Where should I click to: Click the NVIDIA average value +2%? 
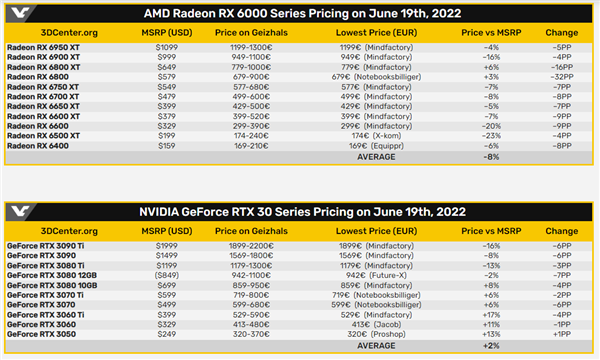(491, 345)
